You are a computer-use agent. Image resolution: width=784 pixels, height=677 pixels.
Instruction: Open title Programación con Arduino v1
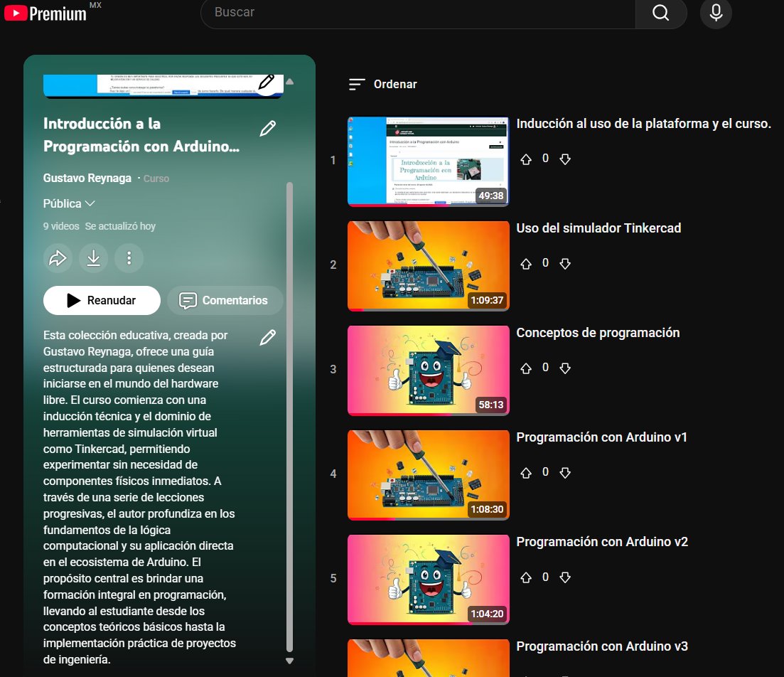point(601,437)
